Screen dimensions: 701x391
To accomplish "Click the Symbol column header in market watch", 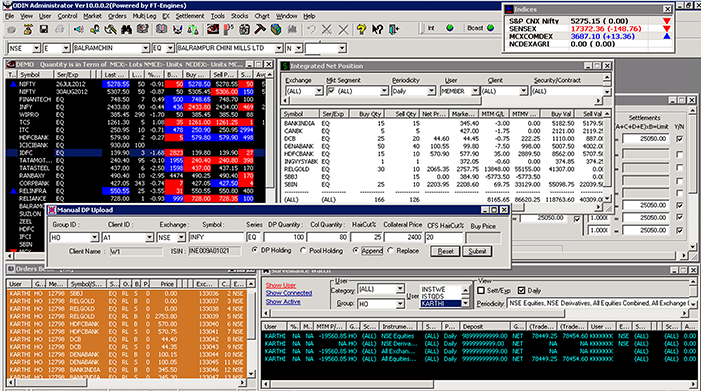I will [x=35, y=75].
